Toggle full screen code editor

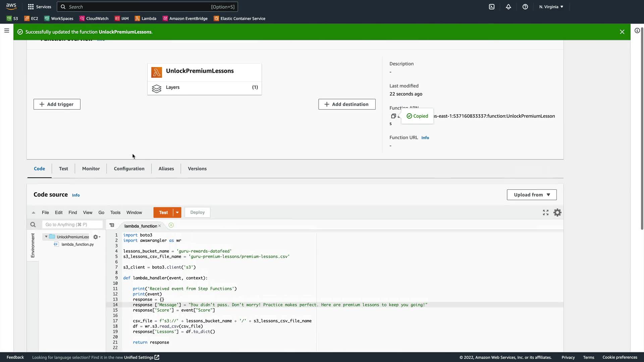(x=546, y=213)
